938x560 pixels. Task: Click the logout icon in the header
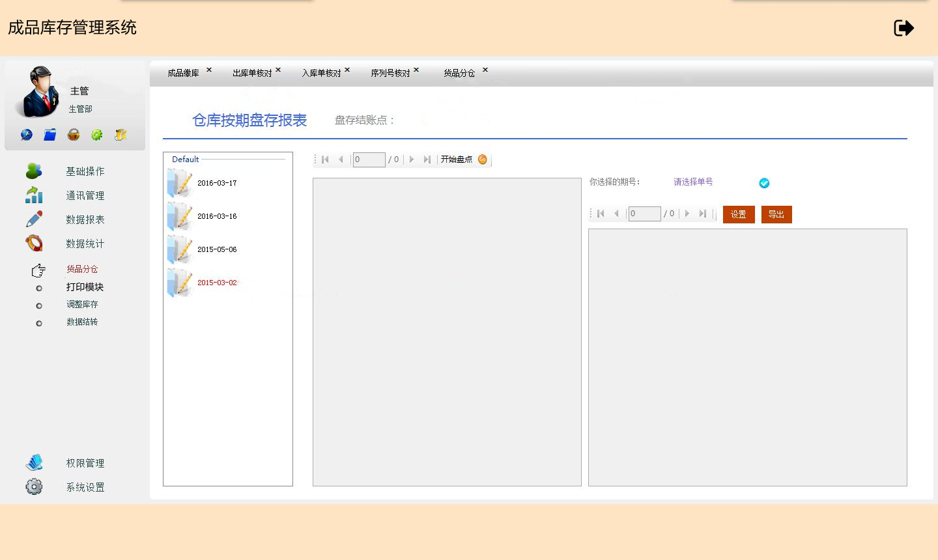pos(903,28)
